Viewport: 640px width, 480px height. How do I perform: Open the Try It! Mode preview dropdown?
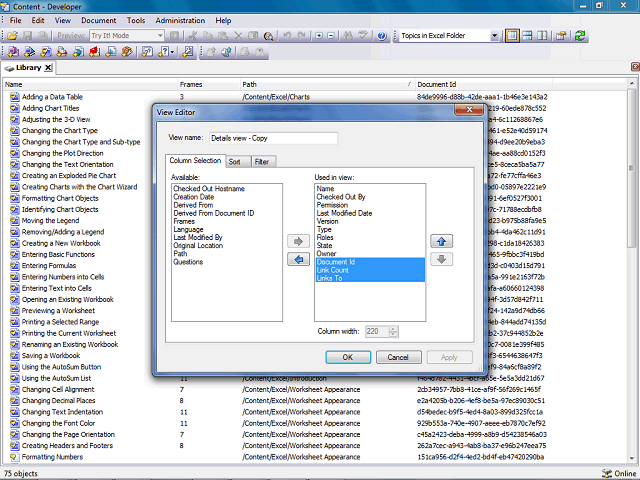[160, 36]
